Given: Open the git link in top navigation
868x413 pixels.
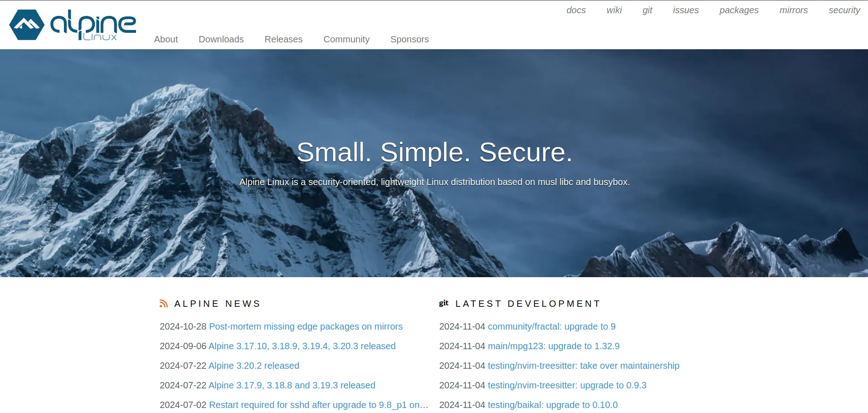Looking at the screenshot, I should [647, 10].
